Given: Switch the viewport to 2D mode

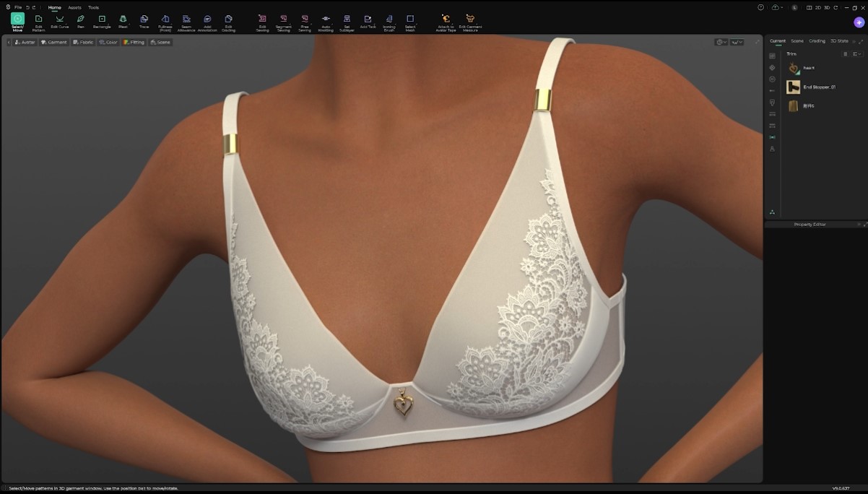Looking at the screenshot, I should pyautogui.click(x=818, y=8).
